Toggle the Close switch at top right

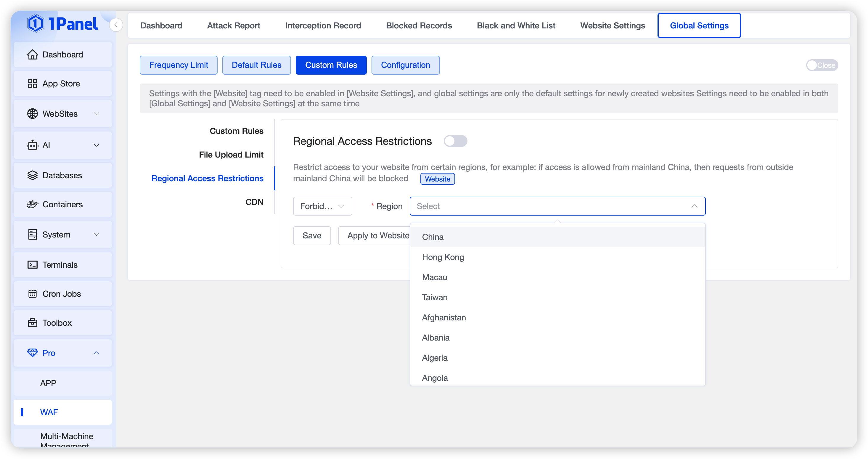point(822,65)
